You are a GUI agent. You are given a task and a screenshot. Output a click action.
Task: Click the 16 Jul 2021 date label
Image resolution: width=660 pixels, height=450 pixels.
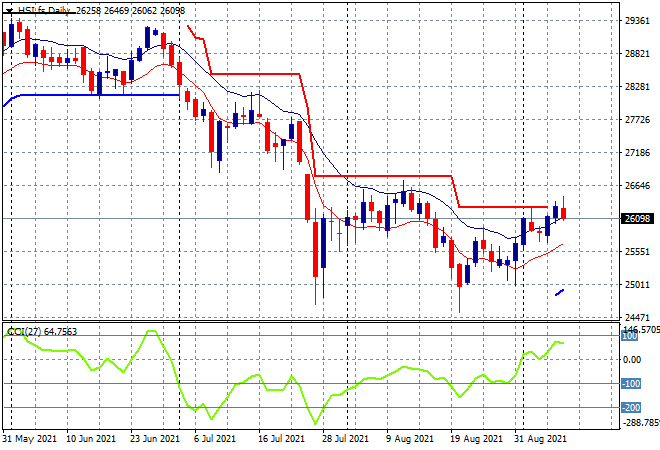click(281, 439)
